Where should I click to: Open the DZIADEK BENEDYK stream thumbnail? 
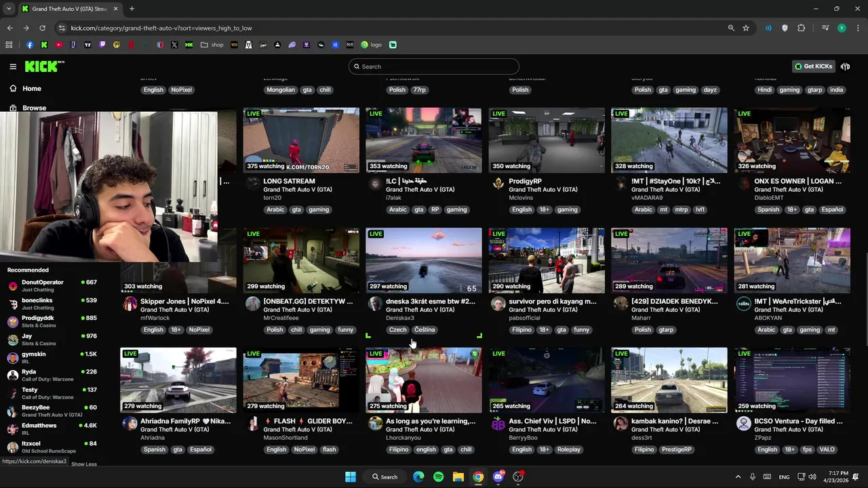click(x=669, y=260)
